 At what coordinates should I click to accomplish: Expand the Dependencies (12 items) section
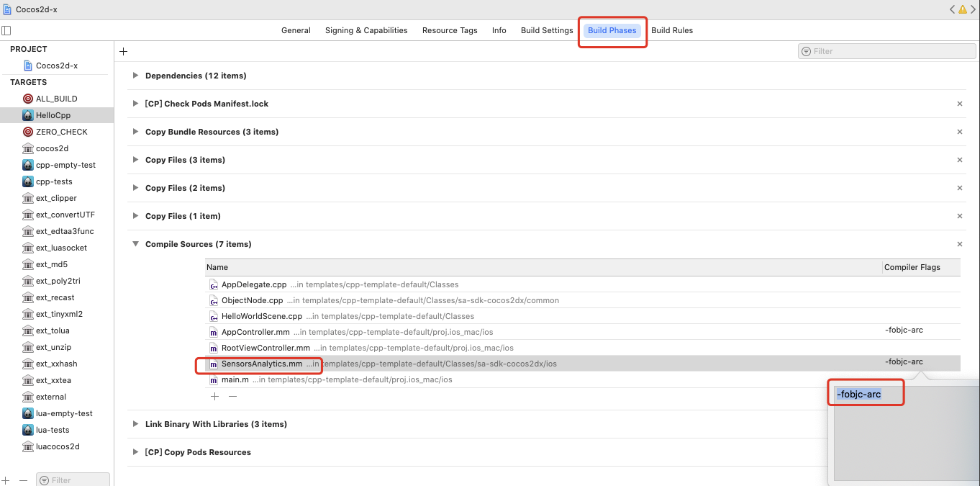tap(135, 76)
